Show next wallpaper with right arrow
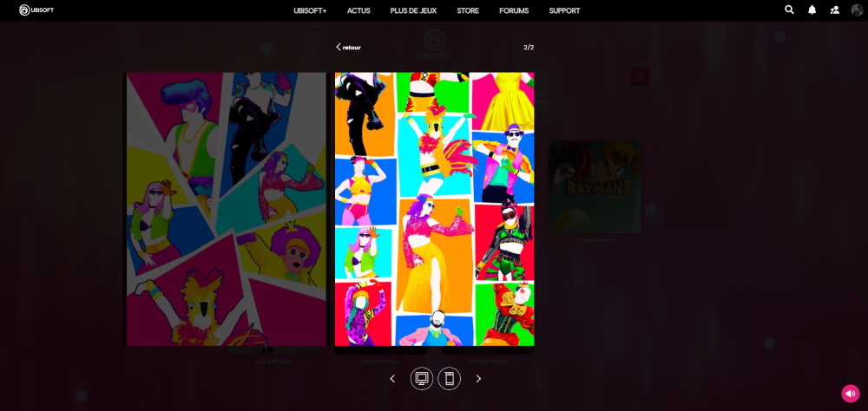The width and height of the screenshot is (868, 411). click(479, 378)
